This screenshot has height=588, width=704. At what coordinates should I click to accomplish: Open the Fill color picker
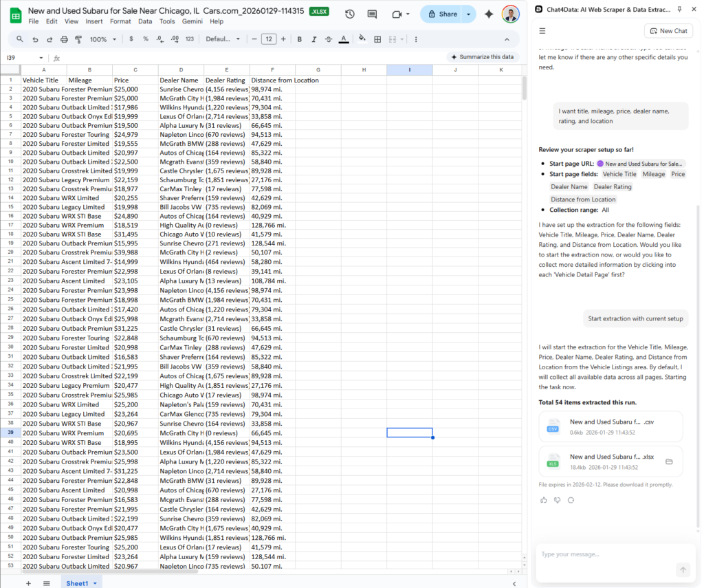click(362, 39)
